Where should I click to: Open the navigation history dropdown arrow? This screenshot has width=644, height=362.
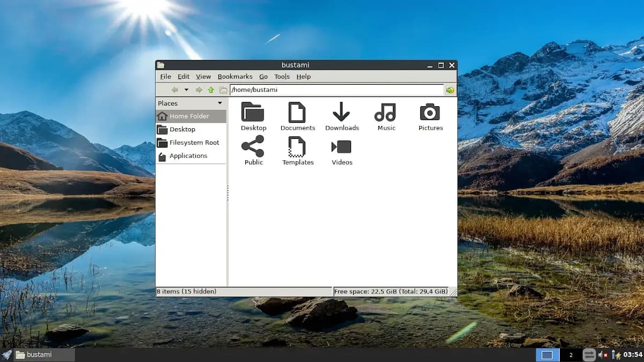186,90
